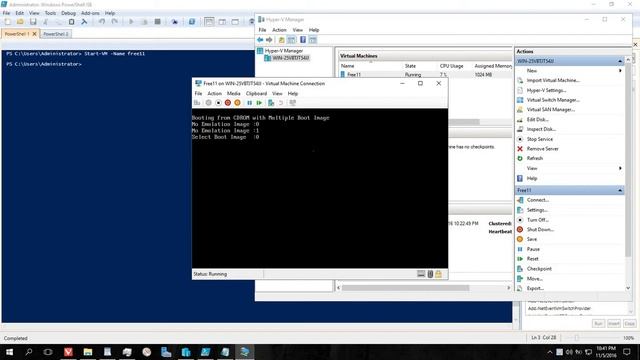Click Save disk icon in PowerShell ISE toolbar
This screenshot has height=360, width=640.
click(33, 22)
